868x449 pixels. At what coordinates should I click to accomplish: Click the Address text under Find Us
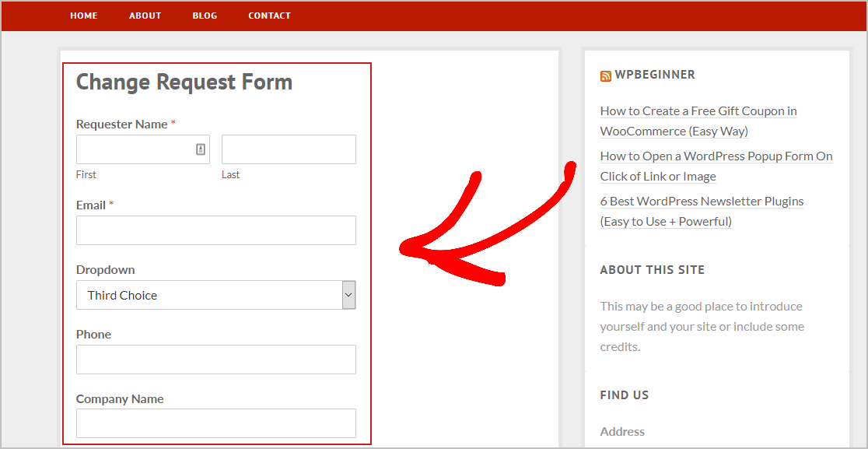pos(622,432)
